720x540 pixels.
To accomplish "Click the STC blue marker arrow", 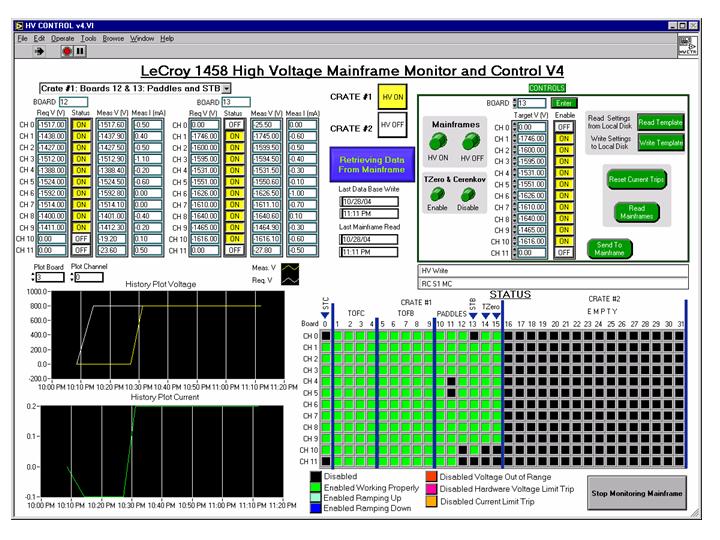I will click(x=325, y=315).
